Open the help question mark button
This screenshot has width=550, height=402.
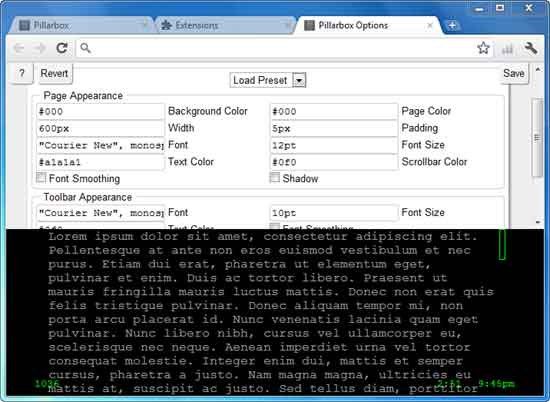22,73
